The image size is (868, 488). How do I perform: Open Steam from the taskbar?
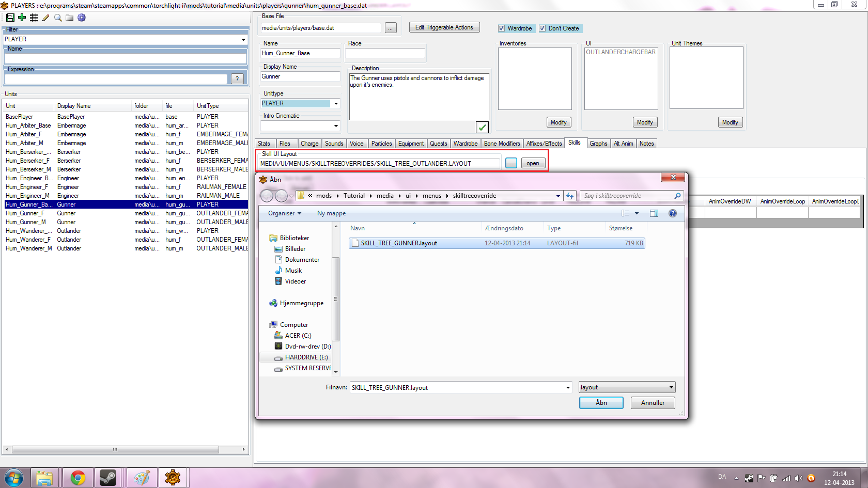point(108,478)
